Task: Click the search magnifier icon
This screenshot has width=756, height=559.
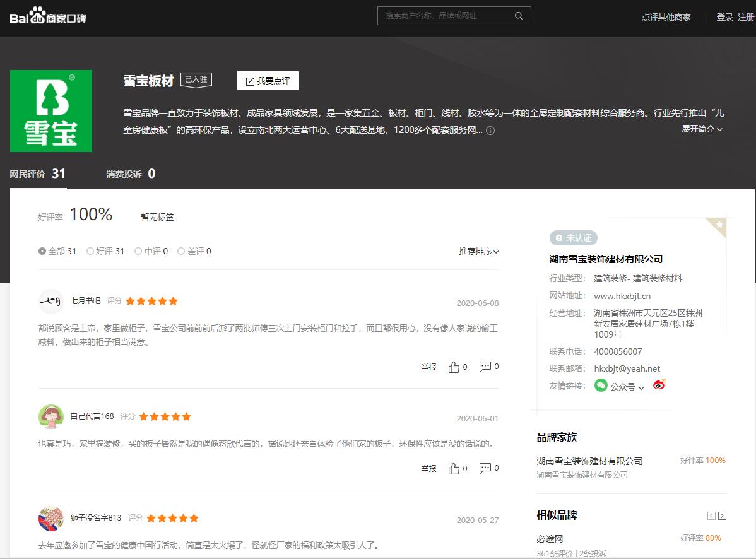Action: [519, 16]
